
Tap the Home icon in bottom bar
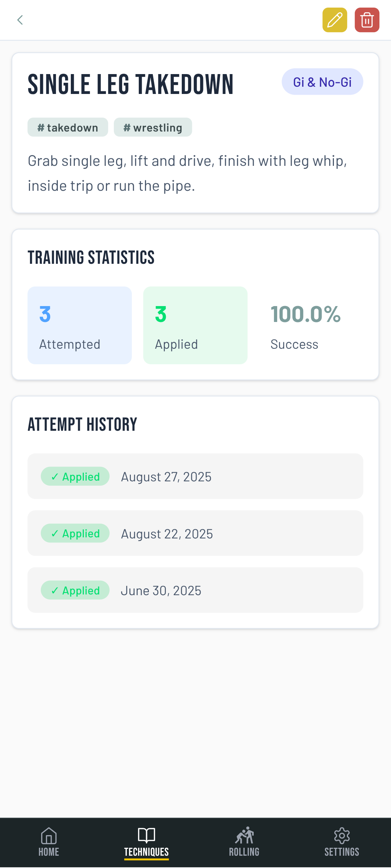pos(49,842)
